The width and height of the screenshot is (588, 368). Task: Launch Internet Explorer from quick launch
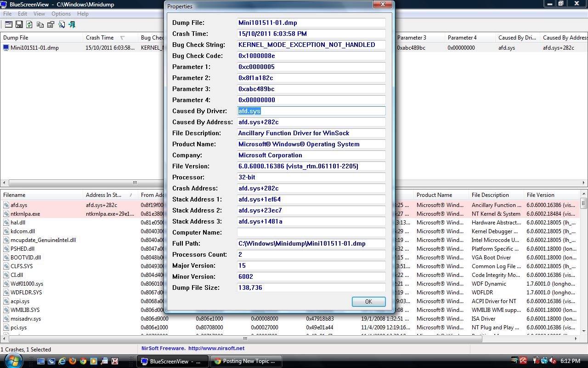[x=62, y=362]
